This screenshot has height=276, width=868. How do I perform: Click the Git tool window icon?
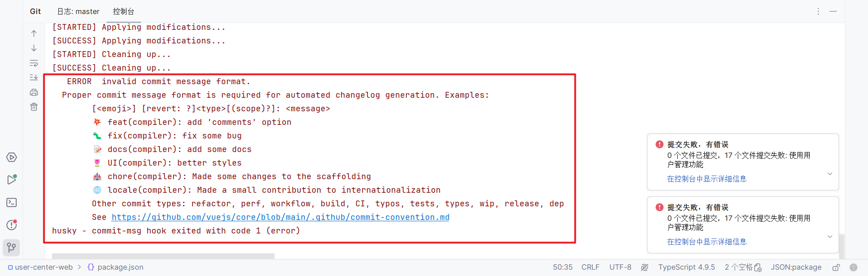12,247
